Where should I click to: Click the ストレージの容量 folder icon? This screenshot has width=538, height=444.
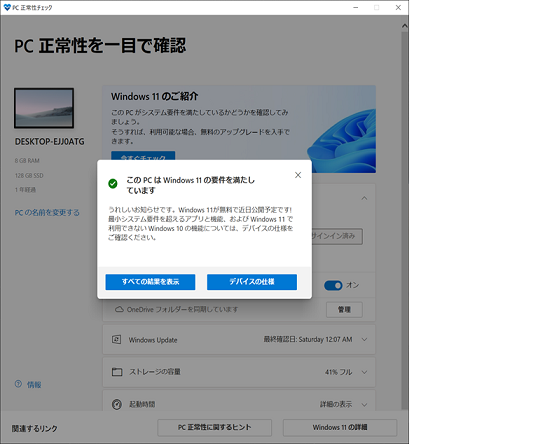click(117, 372)
